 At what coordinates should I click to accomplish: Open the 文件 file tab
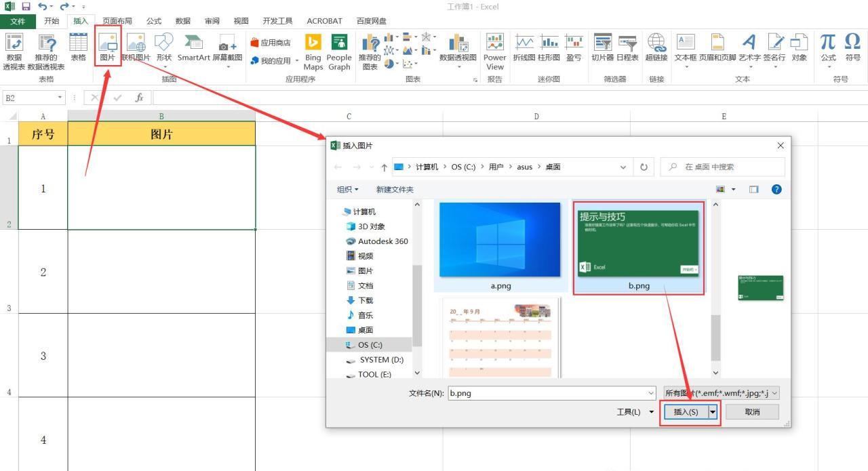point(18,21)
